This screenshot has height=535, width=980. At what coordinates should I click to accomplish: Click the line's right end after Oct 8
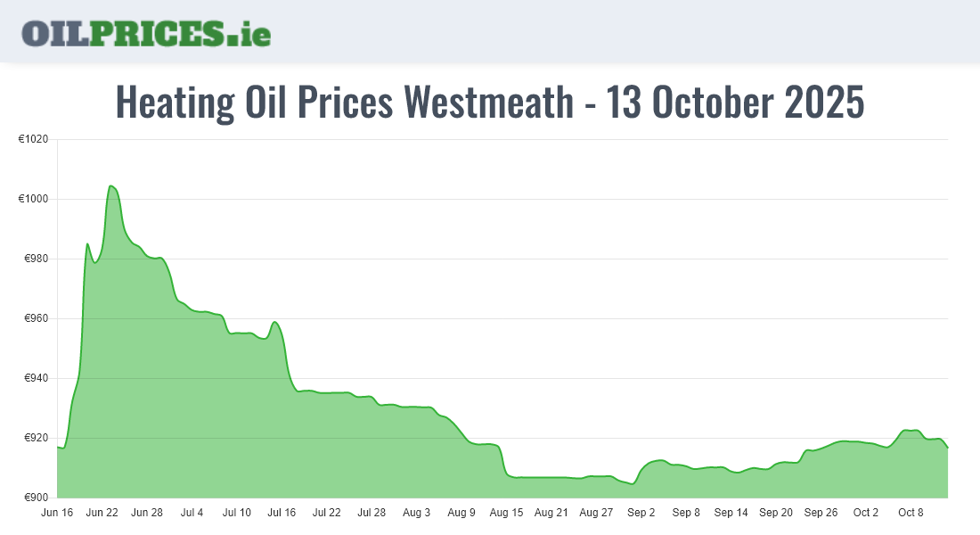coord(947,447)
